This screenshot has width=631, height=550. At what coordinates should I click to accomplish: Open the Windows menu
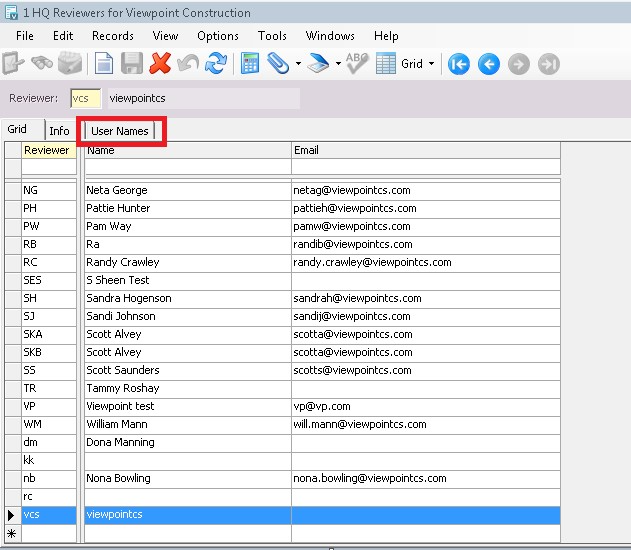pos(330,36)
